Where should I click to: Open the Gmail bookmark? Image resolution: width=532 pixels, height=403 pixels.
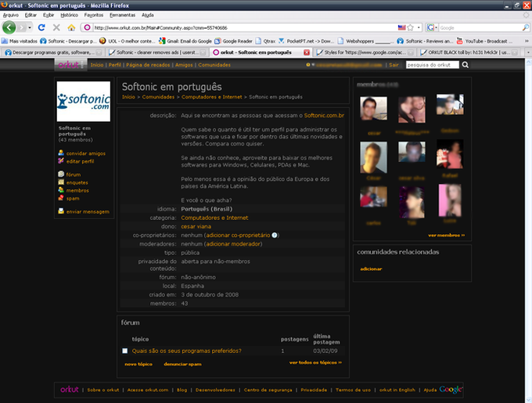click(x=185, y=41)
